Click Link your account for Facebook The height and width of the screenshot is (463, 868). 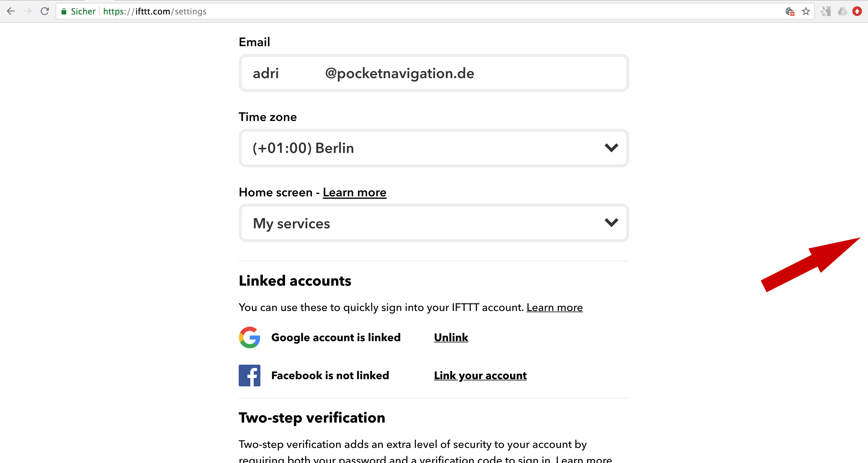click(480, 375)
